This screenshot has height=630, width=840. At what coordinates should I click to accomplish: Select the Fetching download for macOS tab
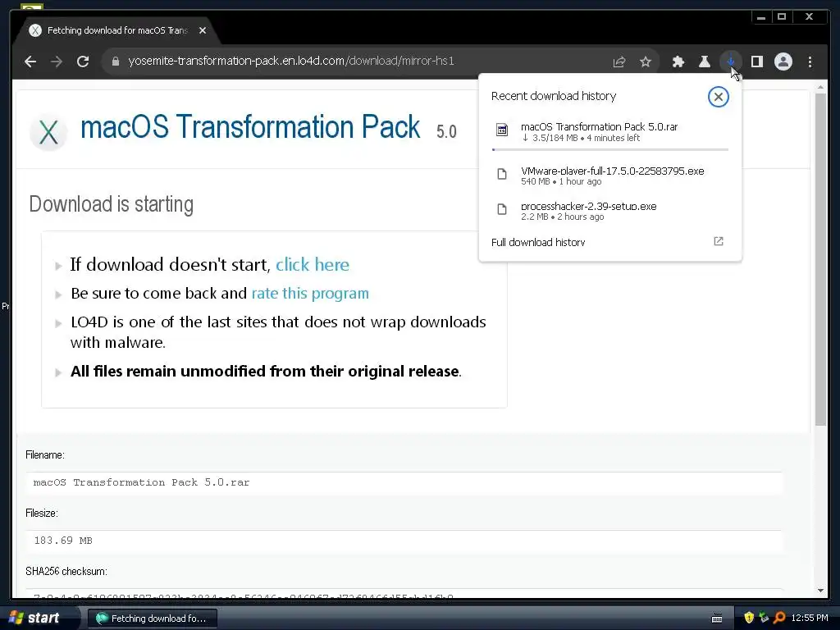point(116,30)
